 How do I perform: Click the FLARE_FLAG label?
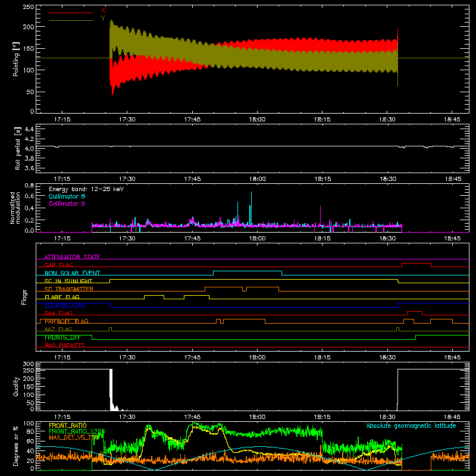click(62, 297)
